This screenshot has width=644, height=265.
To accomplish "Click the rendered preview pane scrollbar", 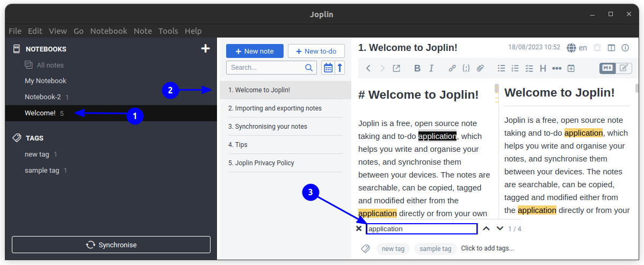I will (x=637, y=88).
